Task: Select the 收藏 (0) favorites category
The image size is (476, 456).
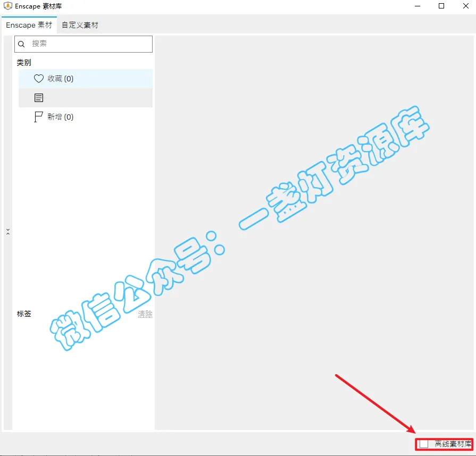Action: coord(86,79)
